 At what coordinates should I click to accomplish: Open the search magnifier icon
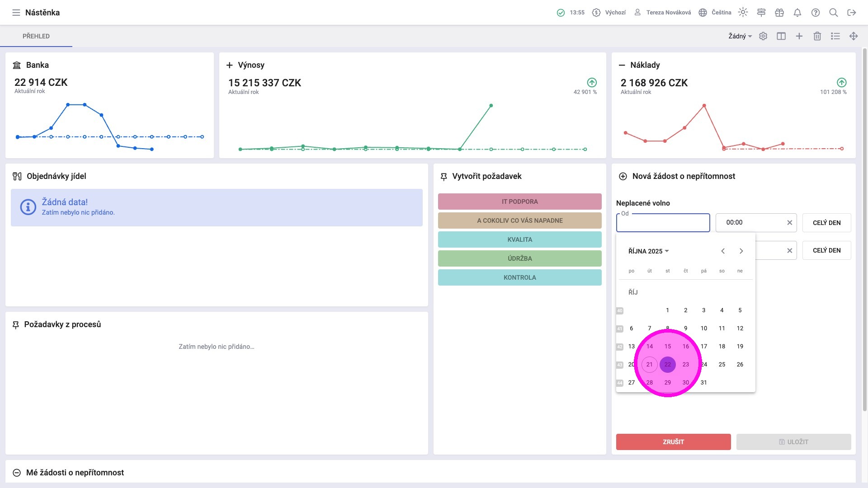tap(834, 13)
